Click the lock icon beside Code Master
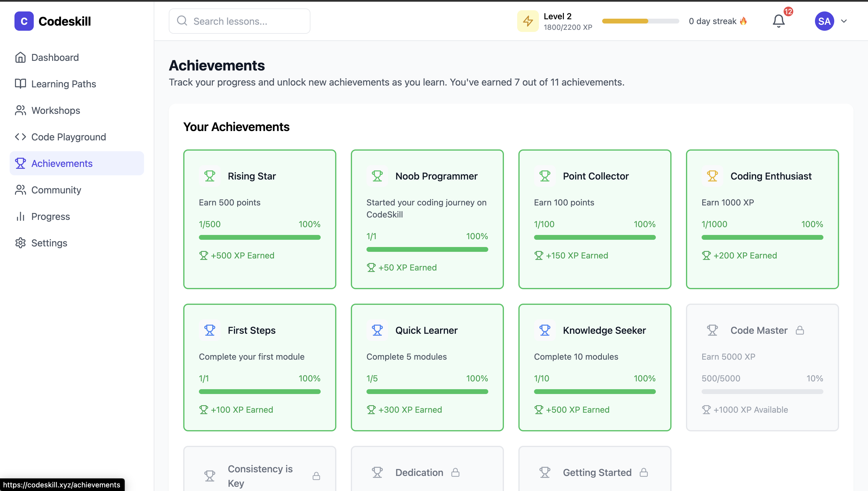868x491 pixels. coord(800,330)
